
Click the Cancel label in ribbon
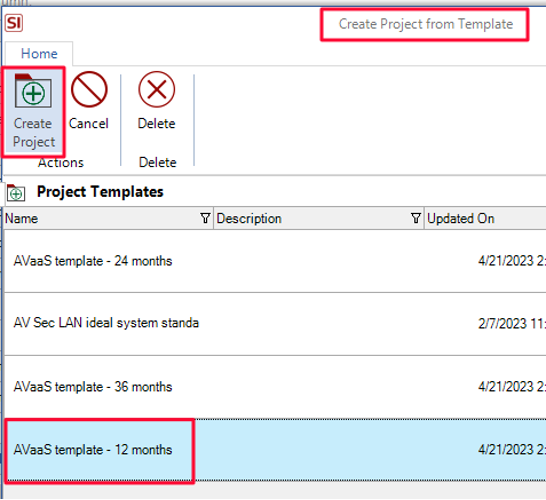point(89,124)
